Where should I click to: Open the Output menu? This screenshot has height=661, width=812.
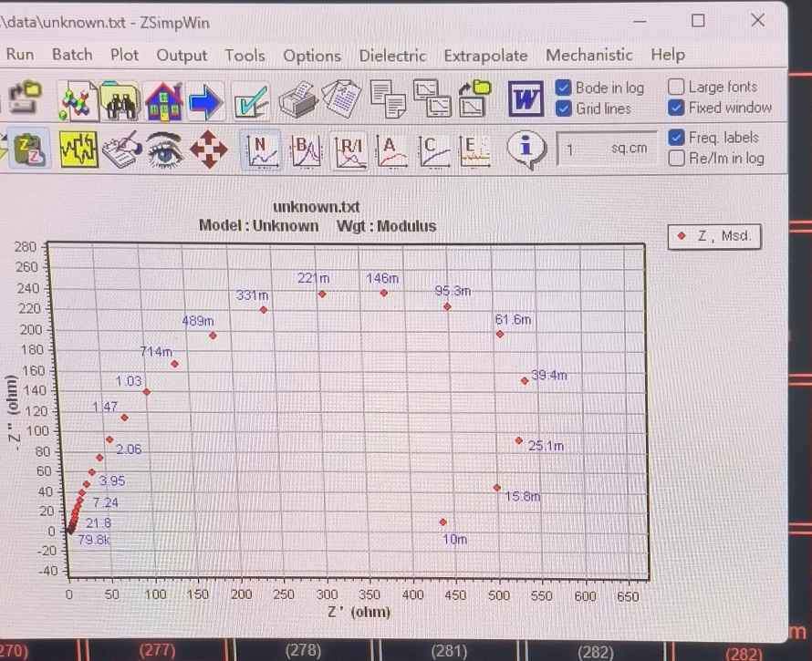point(182,56)
